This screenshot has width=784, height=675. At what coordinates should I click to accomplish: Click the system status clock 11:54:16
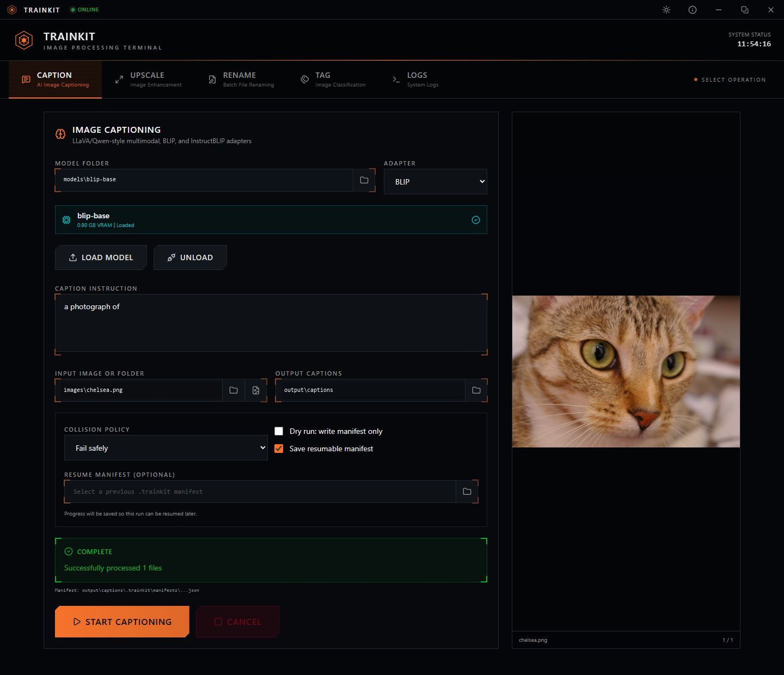[754, 44]
